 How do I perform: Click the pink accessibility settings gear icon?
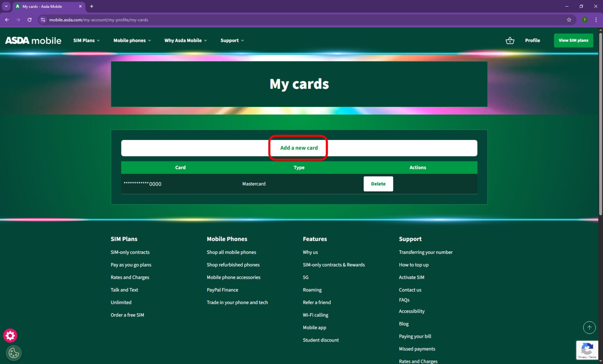[x=10, y=335]
